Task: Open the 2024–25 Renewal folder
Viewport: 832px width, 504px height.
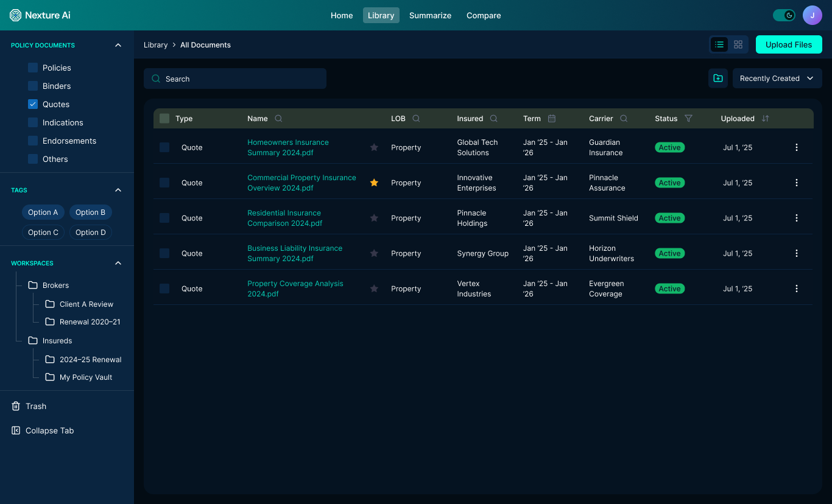Action: (x=83, y=360)
